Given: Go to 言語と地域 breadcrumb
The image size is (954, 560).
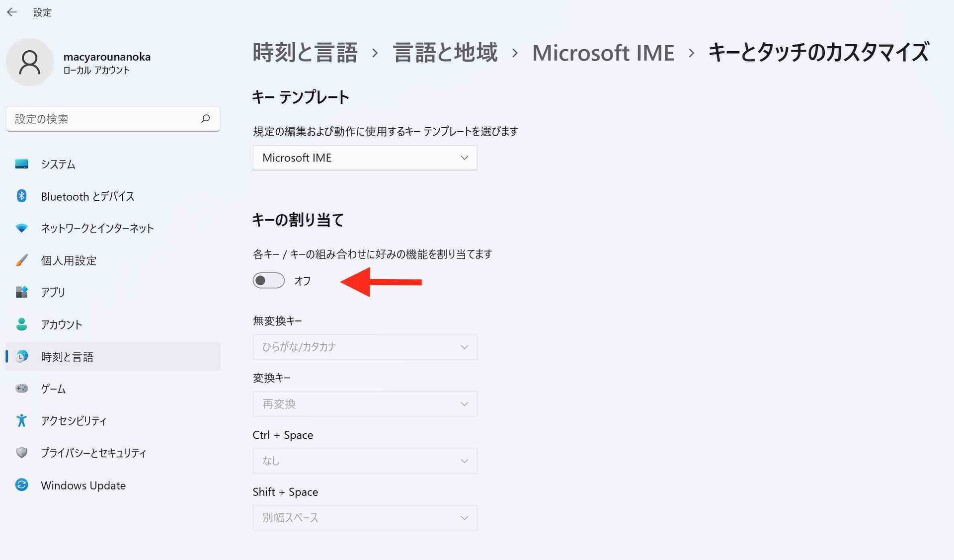Looking at the screenshot, I should point(445,53).
